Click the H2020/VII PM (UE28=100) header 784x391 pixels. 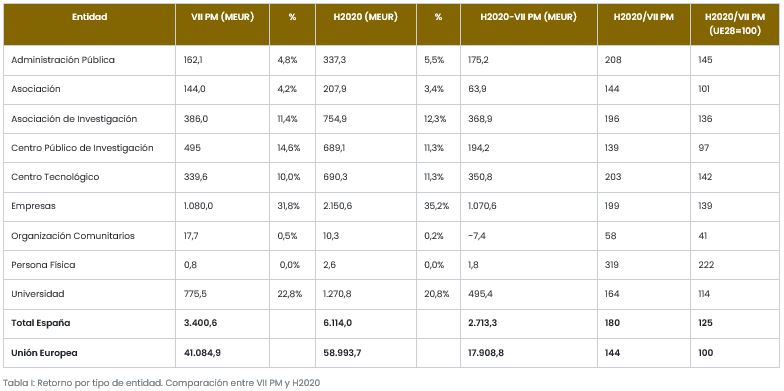click(x=734, y=24)
